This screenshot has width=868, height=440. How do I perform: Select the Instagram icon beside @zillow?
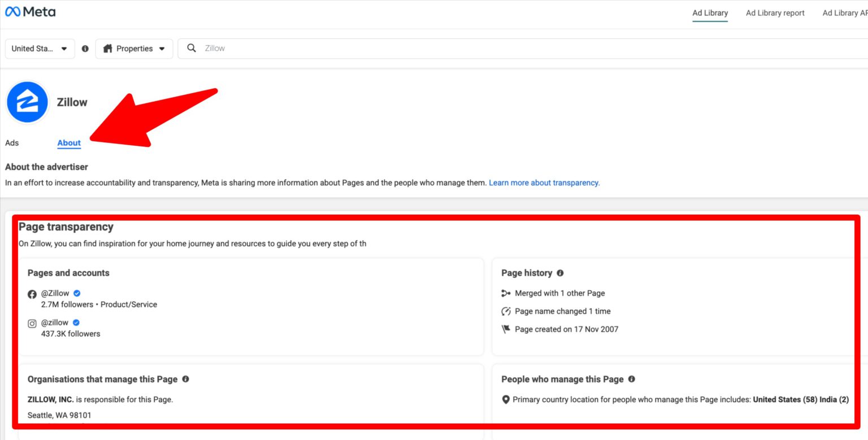point(32,323)
